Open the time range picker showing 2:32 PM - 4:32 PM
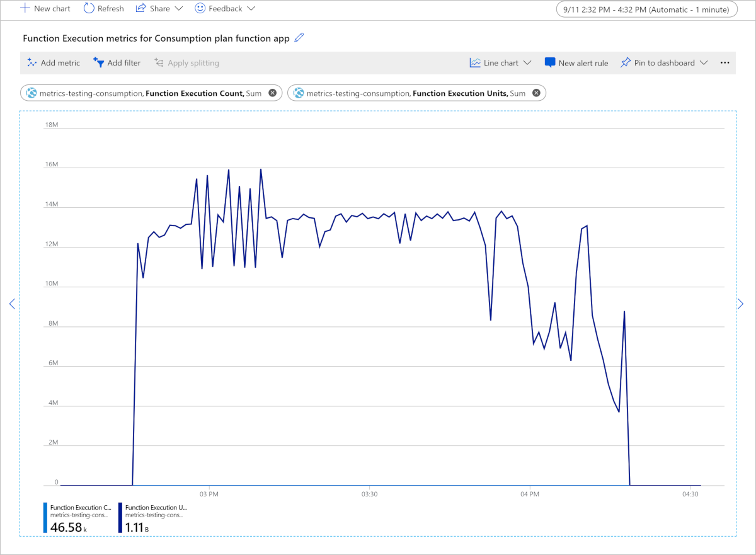The width and height of the screenshot is (756, 555). pos(646,9)
